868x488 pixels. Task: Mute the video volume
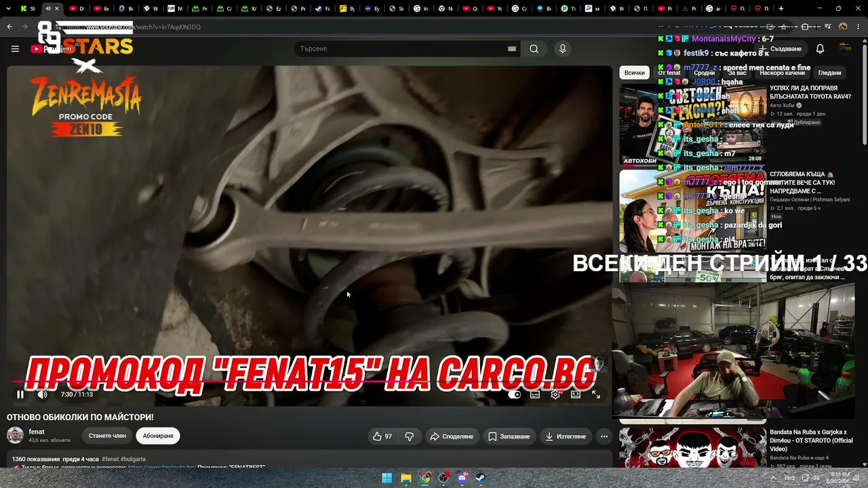43,394
